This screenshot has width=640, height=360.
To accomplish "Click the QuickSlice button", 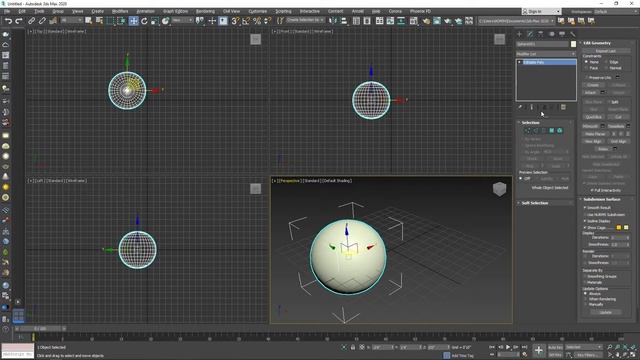I will click(x=593, y=117).
